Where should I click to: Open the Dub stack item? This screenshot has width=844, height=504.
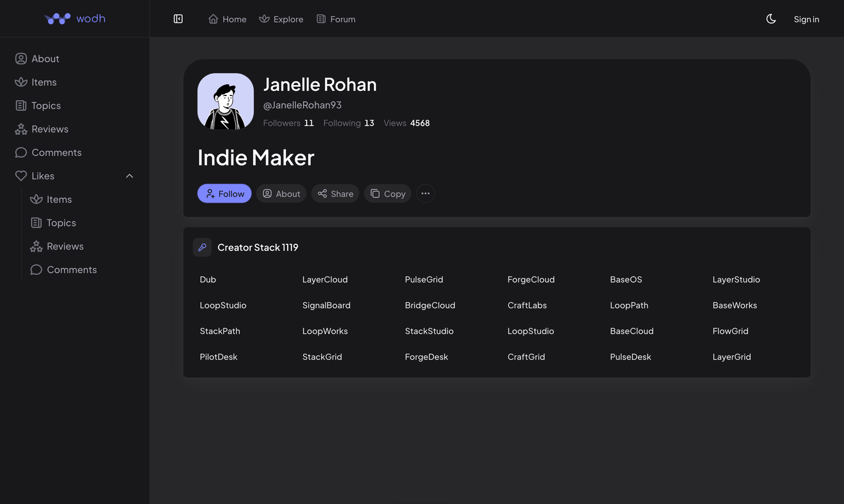[x=208, y=280]
